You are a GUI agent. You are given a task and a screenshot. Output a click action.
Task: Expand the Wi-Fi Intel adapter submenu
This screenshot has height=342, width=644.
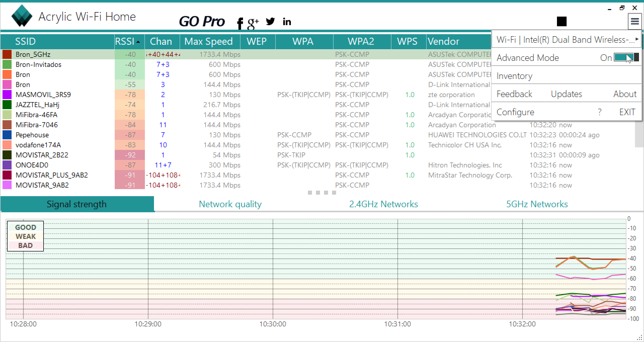566,40
